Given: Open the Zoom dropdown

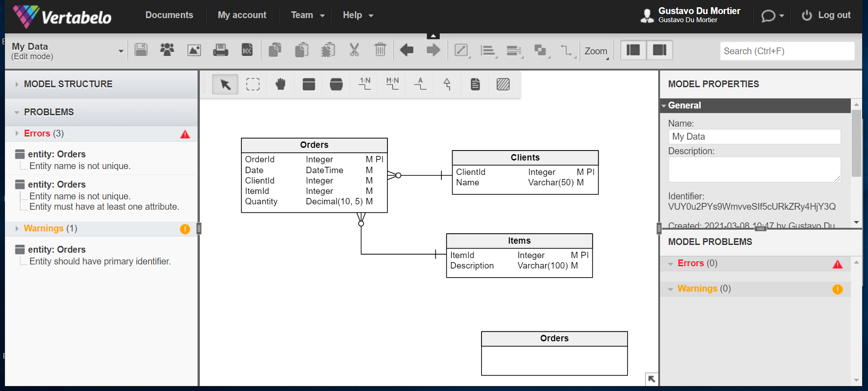Looking at the screenshot, I should [x=597, y=51].
